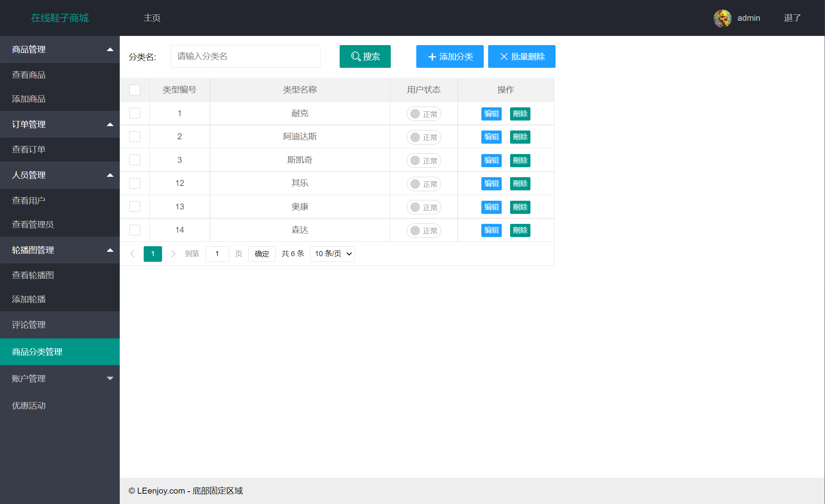Toggle the 正常 status switch for 森达
The width and height of the screenshot is (825, 504).
[424, 230]
